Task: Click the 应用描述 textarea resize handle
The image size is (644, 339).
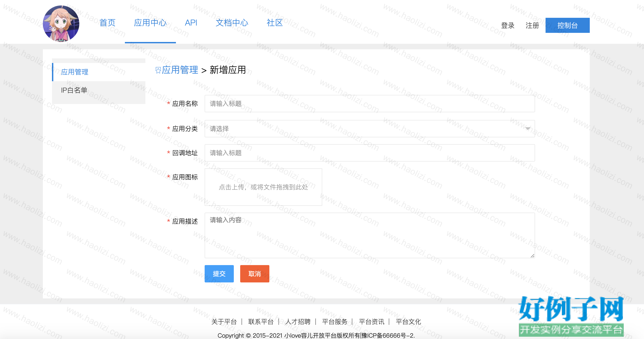Action: click(532, 256)
